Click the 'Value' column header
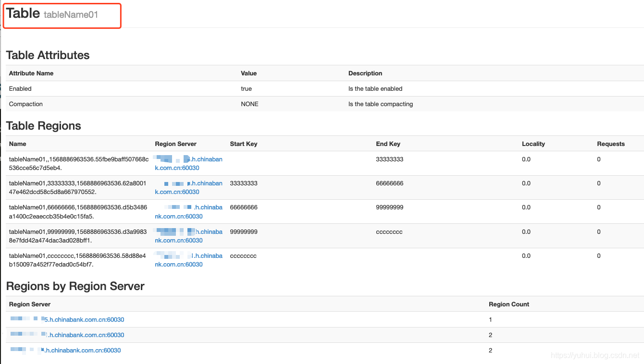Screen dimensions: 644x364 pyautogui.click(x=249, y=73)
